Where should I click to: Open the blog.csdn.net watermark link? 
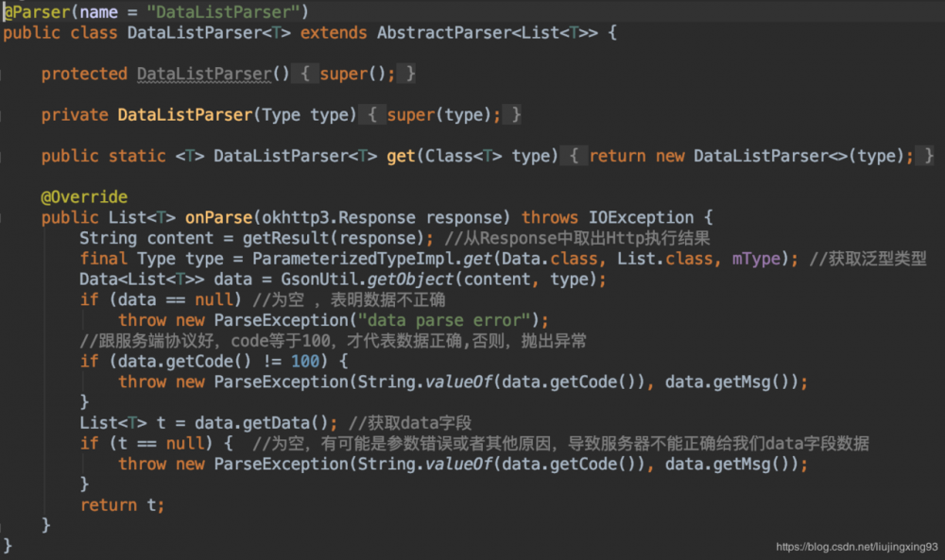coord(856,546)
